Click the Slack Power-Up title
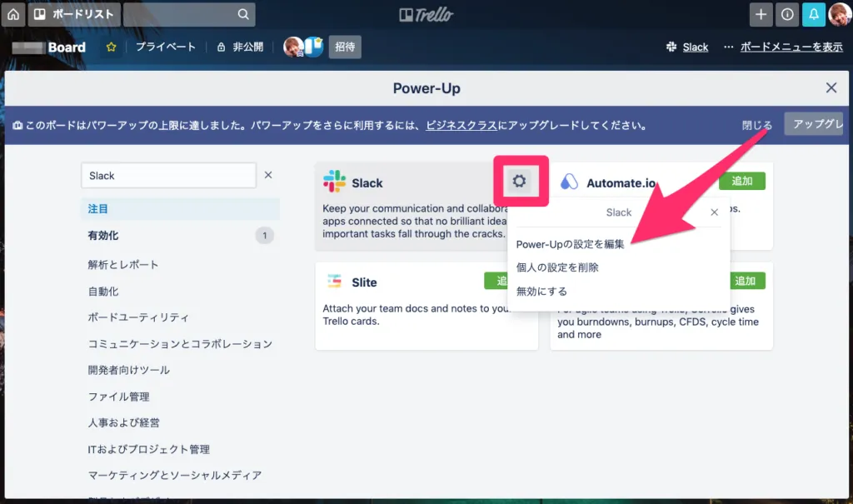The height and width of the screenshot is (504, 853). pyautogui.click(x=367, y=183)
